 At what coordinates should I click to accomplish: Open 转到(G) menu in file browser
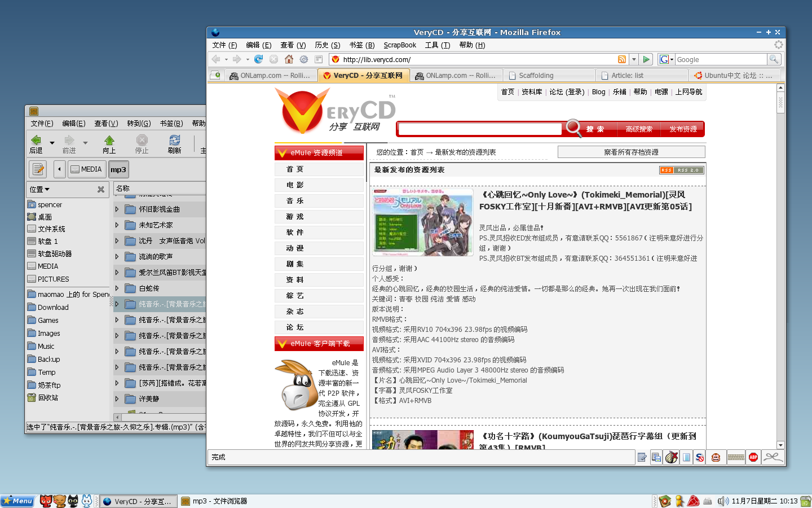(x=139, y=123)
